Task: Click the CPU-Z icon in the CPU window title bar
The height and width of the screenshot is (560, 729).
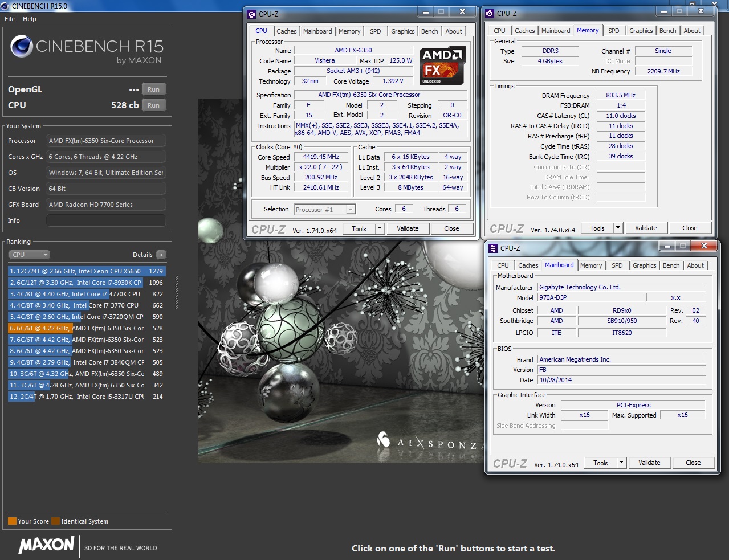Action: coord(251,14)
